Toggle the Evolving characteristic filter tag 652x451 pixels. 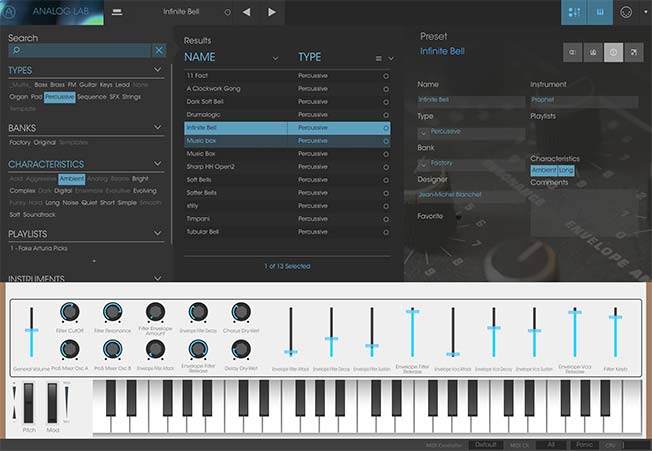pos(145,191)
